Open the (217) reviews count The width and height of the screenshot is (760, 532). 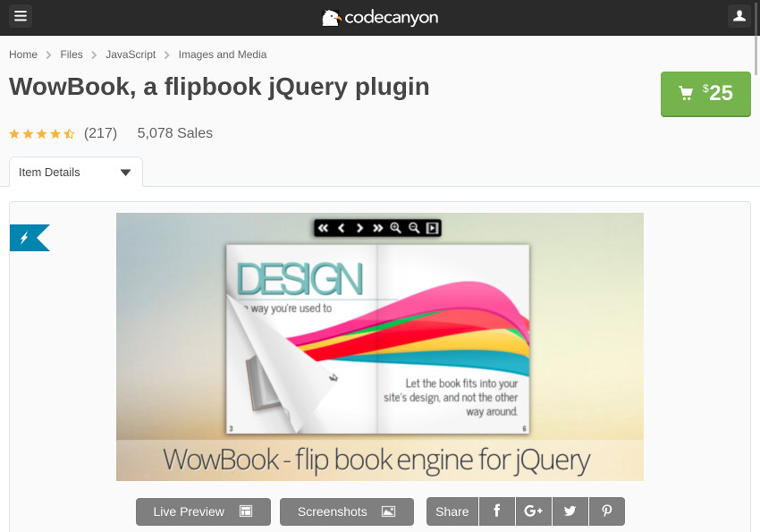[x=100, y=133]
